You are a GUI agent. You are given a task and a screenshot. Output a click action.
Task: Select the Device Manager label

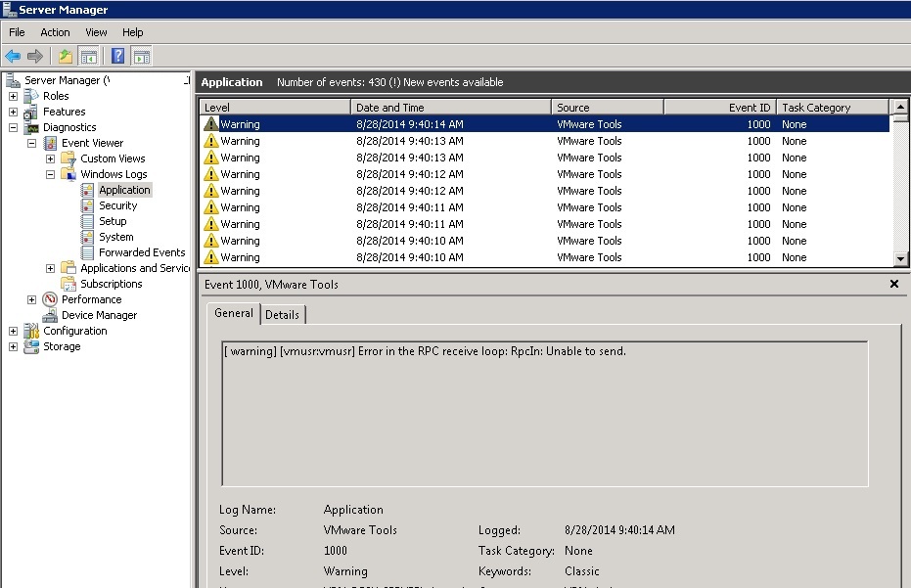pyautogui.click(x=100, y=315)
